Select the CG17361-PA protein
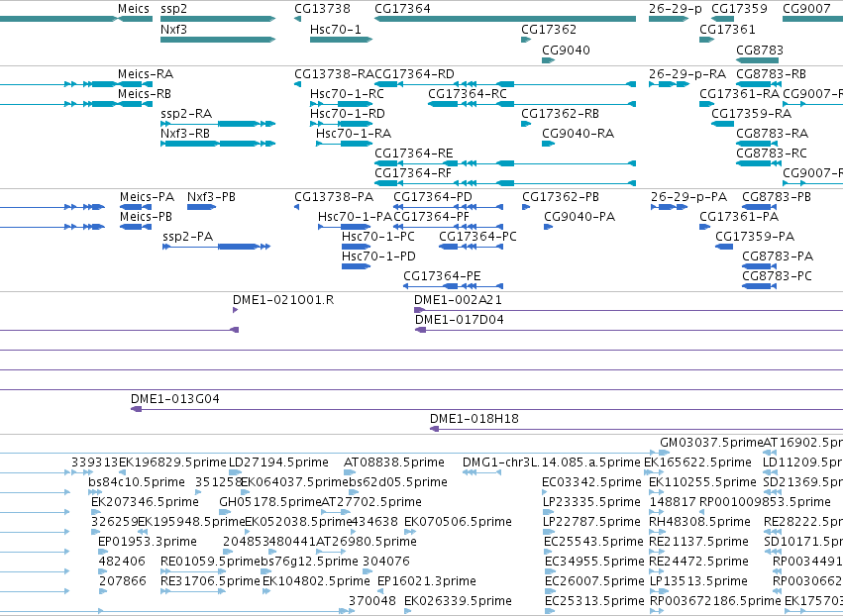Image resolution: width=843 pixels, height=616 pixels. [x=705, y=227]
